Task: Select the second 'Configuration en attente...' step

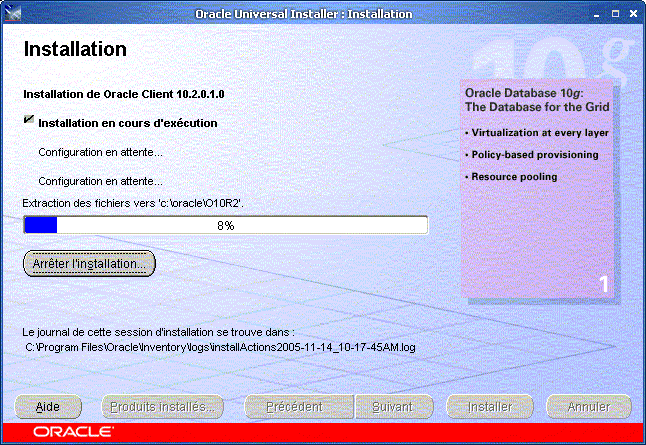Action: 100,182
